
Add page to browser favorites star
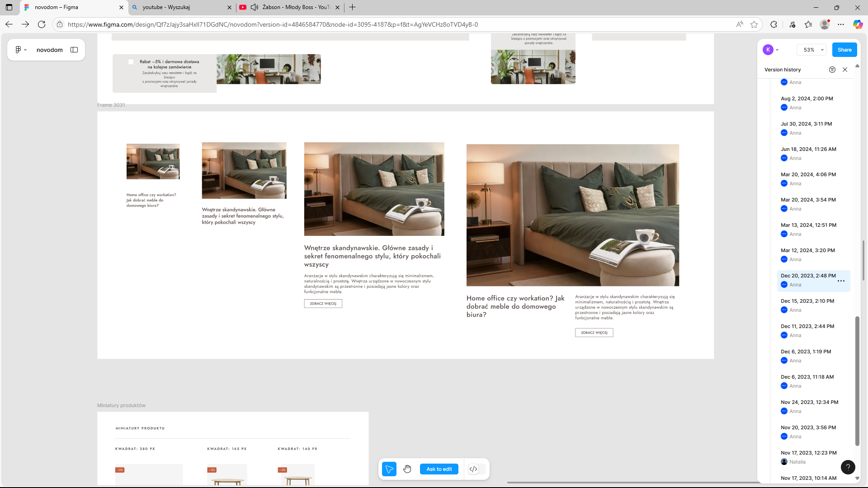(754, 24)
